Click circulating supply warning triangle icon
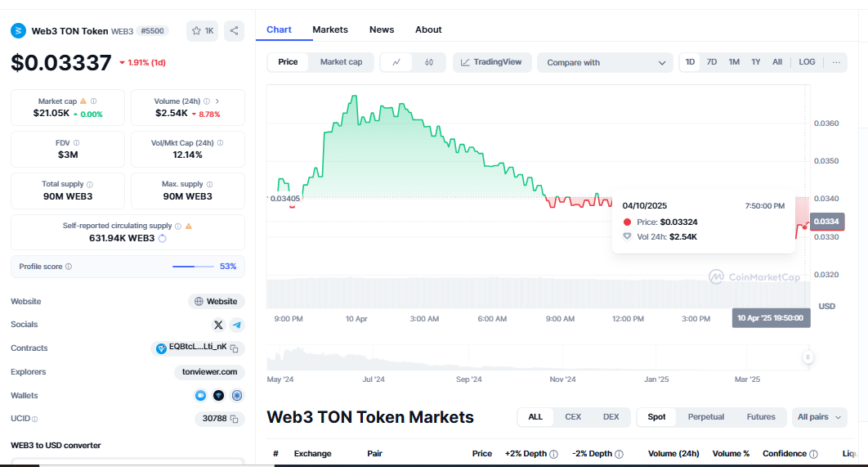Screen dimensions: 868x467 click(x=189, y=226)
